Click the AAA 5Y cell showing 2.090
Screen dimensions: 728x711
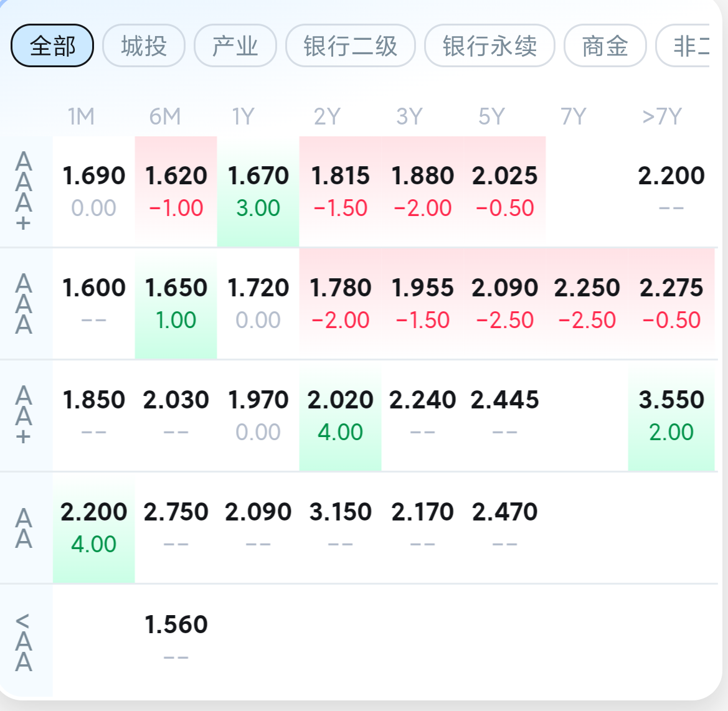click(x=504, y=304)
